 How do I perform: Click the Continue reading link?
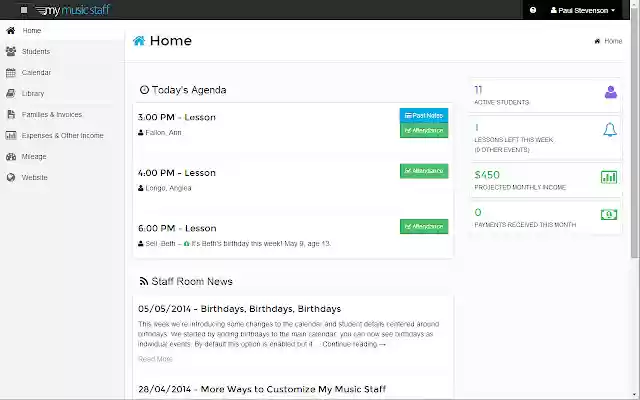tap(353, 344)
